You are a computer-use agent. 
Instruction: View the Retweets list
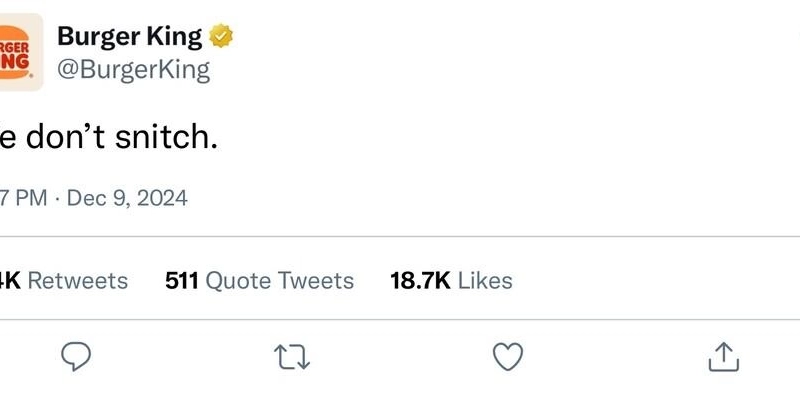tap(76, 281)
